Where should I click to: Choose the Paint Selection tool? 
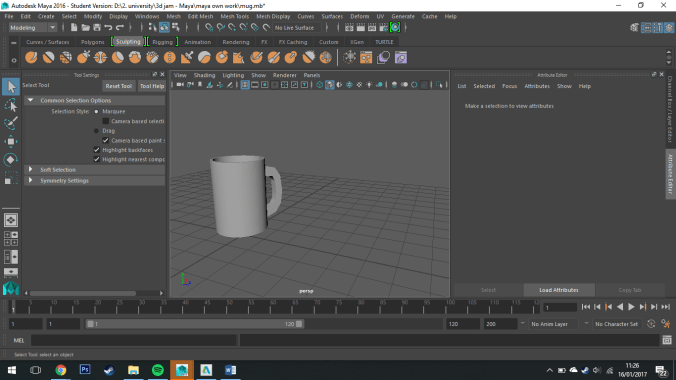pos(11,123)
